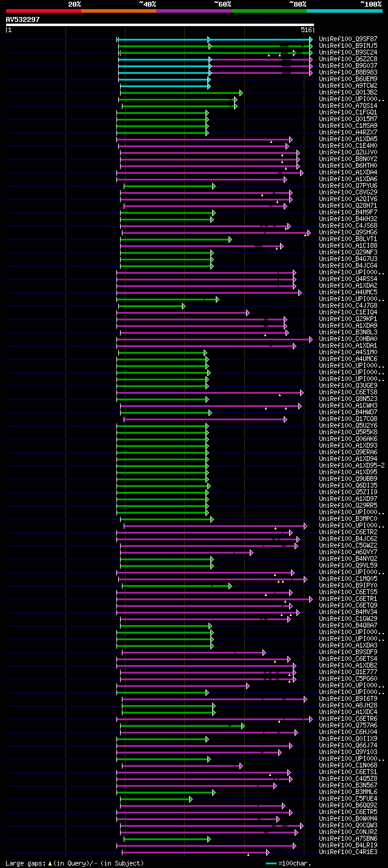This screenshot has height=868, width=388.
Task: Click the red 20% identity legend segment
Action: [43, 10]
